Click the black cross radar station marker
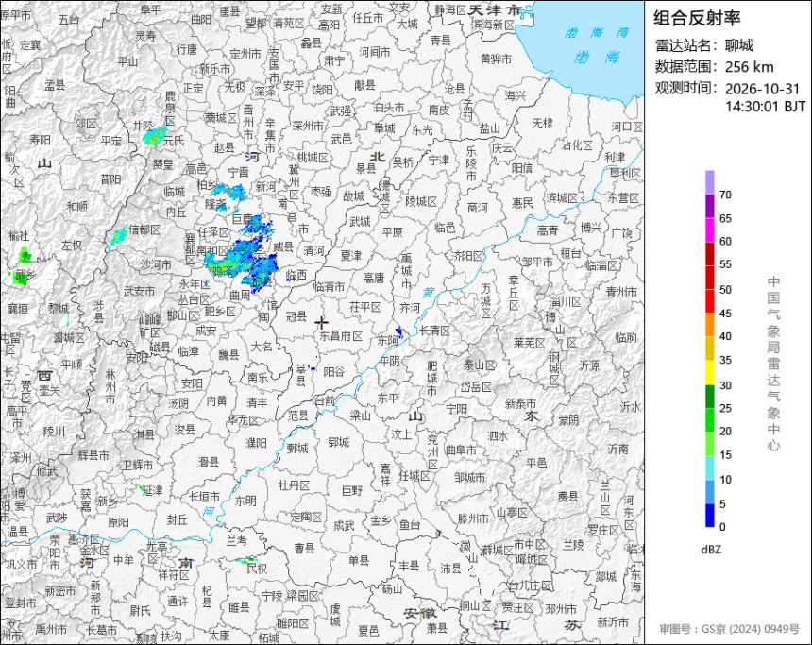This screenshot has width=812, height=645. click(322, 322)
